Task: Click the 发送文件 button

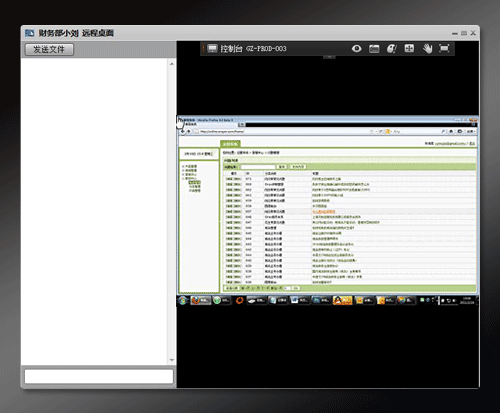Action: click(x=49, y=49)
